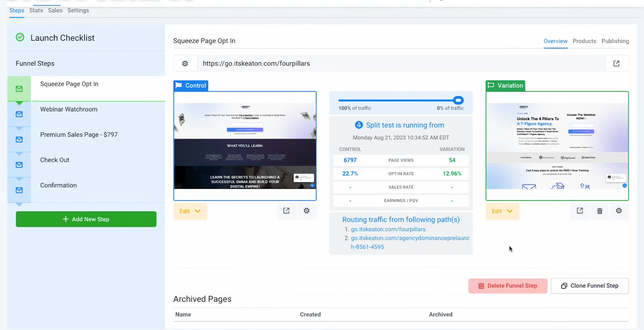Click the envelope icon beside Webinar Watchroom

[19, 114]
